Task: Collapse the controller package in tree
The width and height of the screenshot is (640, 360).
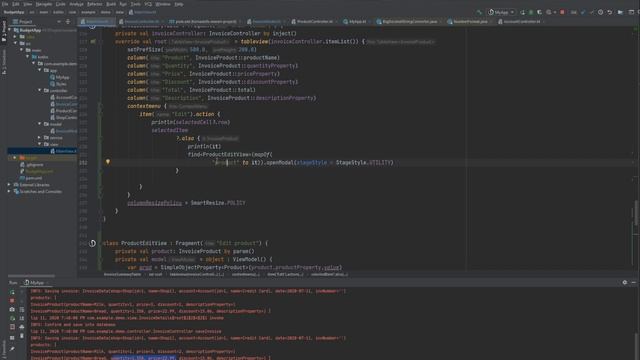Action: tap(40, 90)
